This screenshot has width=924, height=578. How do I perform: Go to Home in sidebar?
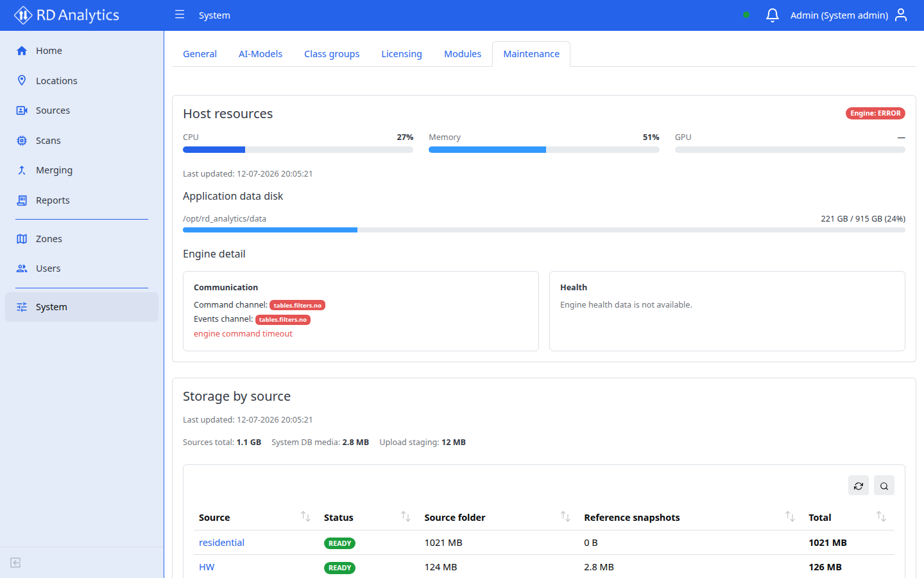81,51
